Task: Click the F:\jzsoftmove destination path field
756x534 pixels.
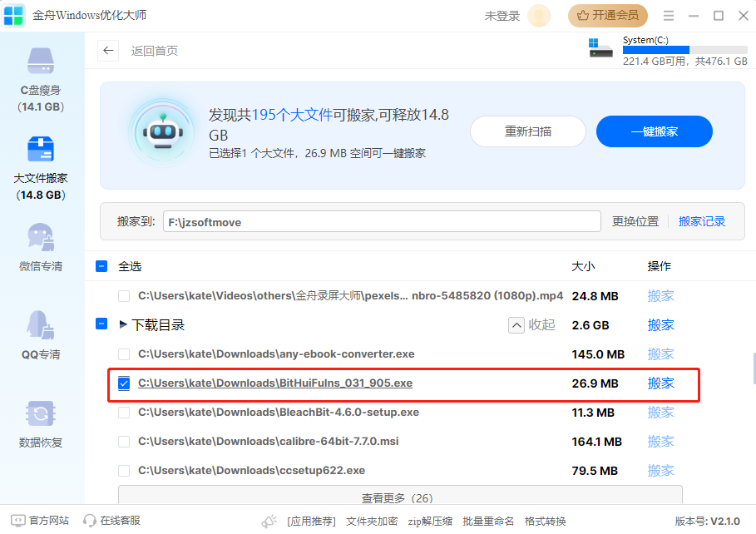Action: tap(382, 221)
